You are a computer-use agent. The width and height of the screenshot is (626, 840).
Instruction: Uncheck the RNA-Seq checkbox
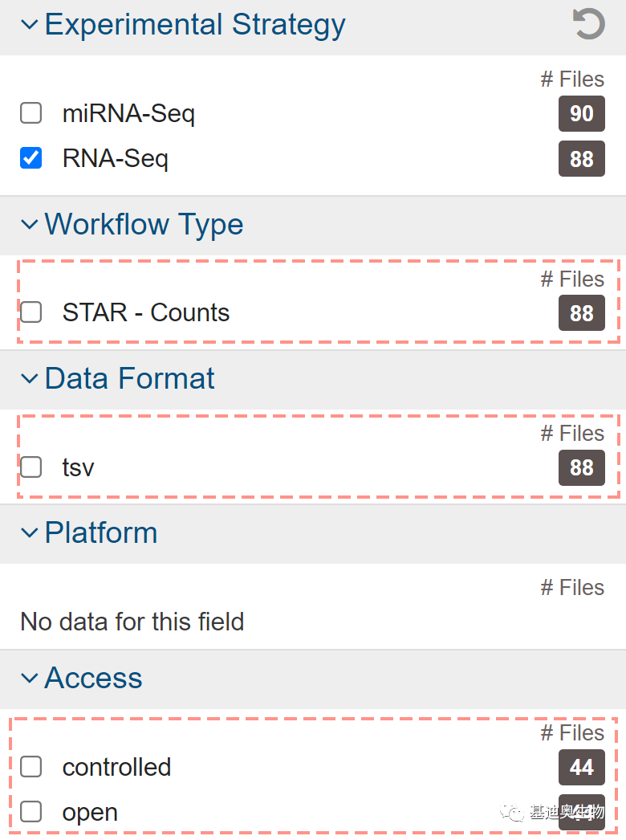tap(31, 158)
